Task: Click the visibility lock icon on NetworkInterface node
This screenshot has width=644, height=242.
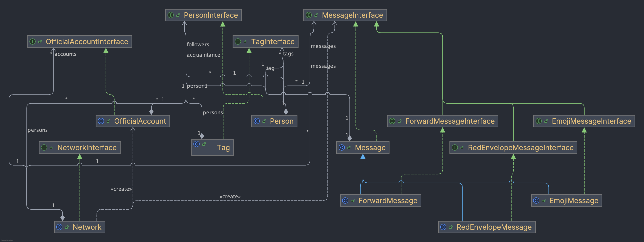Action: coord(52,147)
